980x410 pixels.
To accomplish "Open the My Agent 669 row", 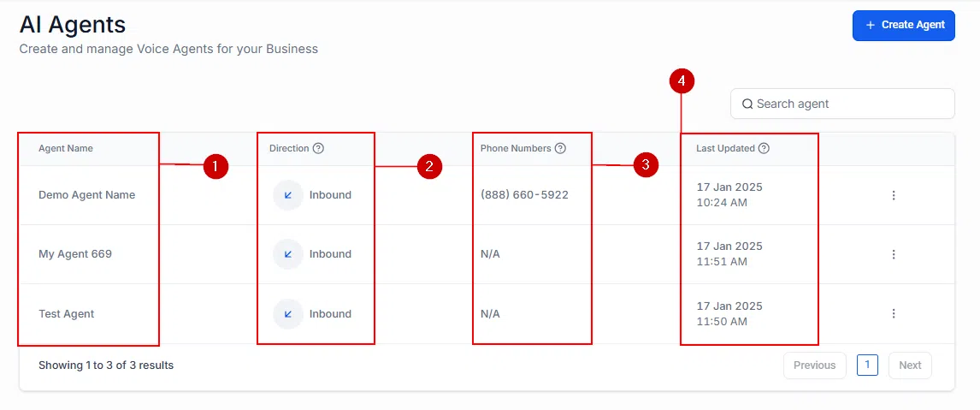I will click(487, 254).
